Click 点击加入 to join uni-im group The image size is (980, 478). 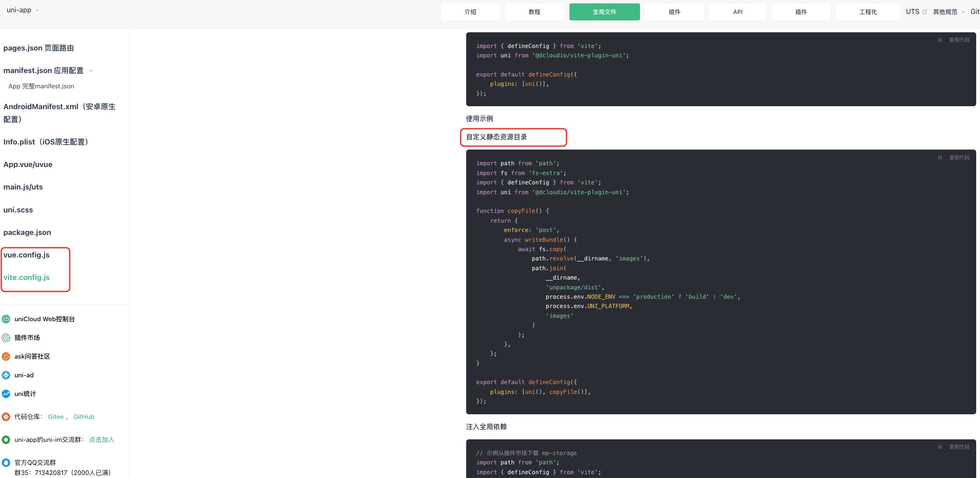[x=102, y=440]
